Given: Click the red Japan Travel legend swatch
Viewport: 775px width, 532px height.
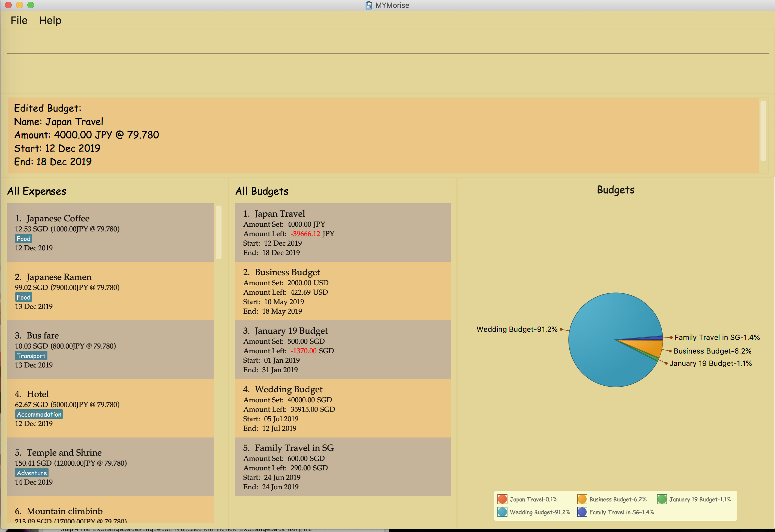Looking at the screenshot, I should click(x=502, y=499).
